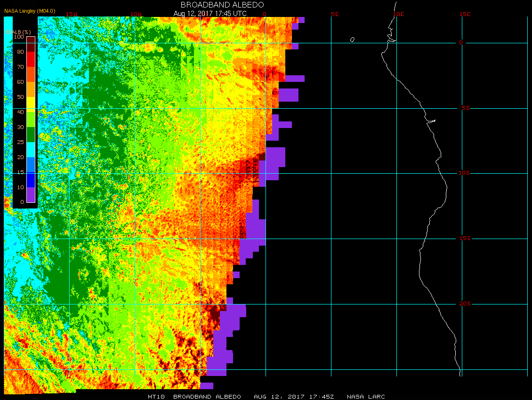Click the '20S' latitude label
The width and height of the screenshot is (532, 400).
[x=465, y=304]
